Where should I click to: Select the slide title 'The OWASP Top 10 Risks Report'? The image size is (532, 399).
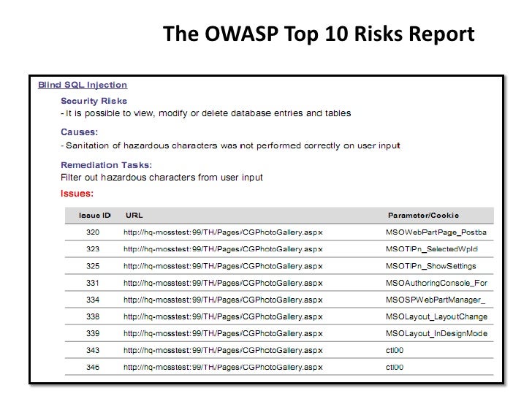click(319, 34)
